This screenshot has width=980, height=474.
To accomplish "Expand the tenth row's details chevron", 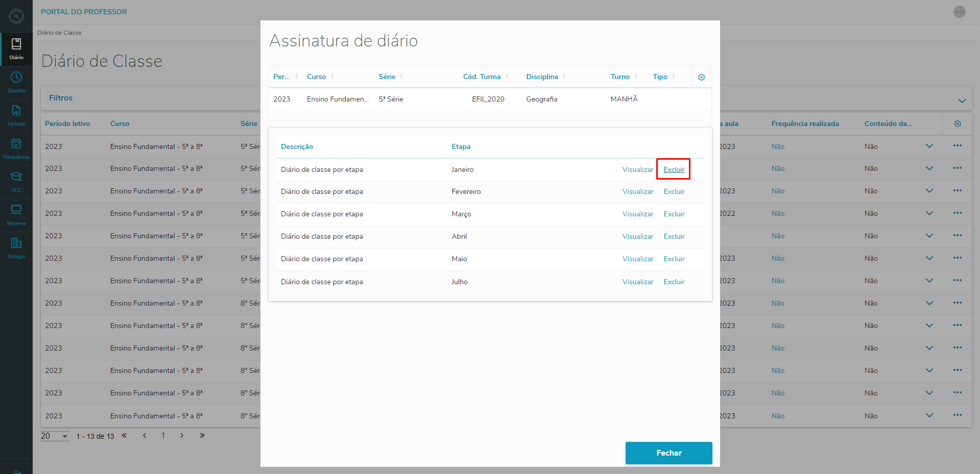I will coord(929,348).
